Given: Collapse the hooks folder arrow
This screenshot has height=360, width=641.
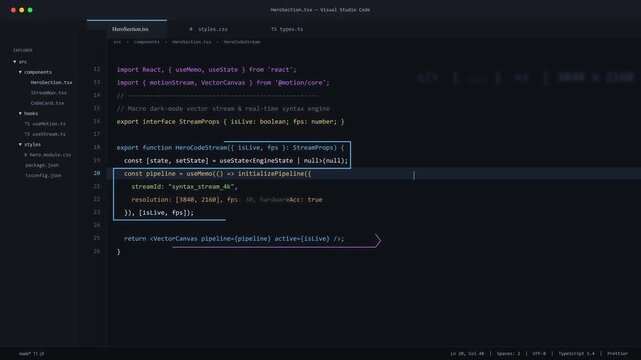Looking at the screenshot, I should tap(20, 113).
